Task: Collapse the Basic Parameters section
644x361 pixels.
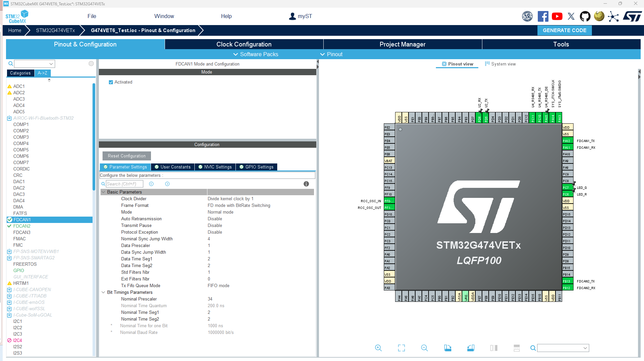Action: (104, 192)
